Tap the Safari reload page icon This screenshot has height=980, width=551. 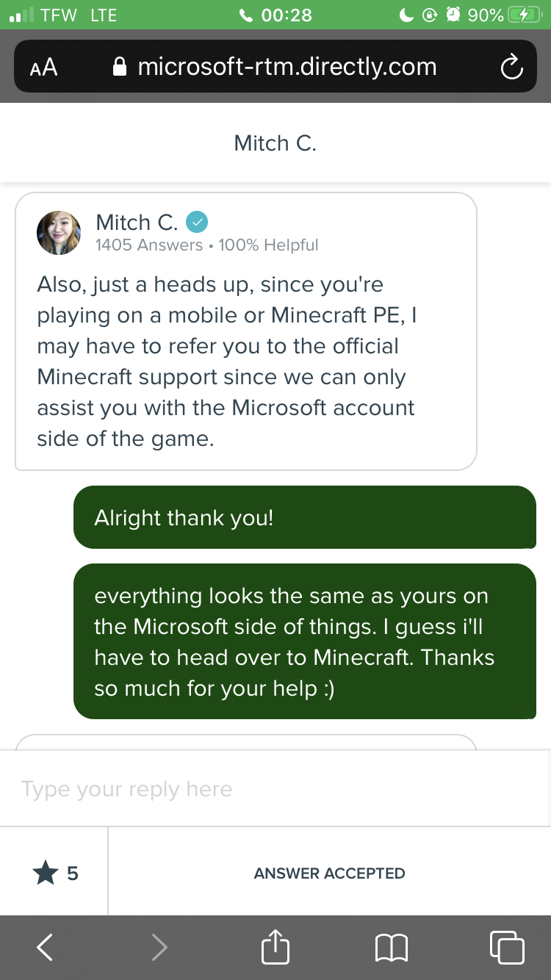pyautogui.click(x=511, y=68)
